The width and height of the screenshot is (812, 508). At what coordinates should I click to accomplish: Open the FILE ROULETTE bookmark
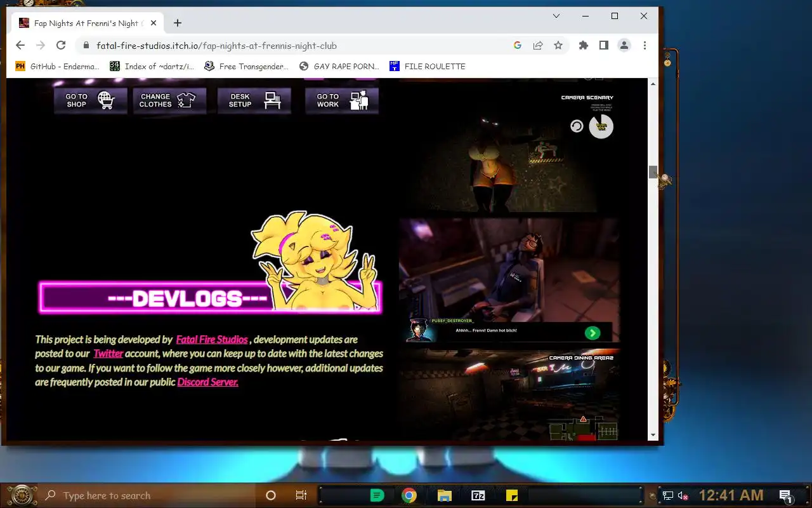click(x=427, y=66)
